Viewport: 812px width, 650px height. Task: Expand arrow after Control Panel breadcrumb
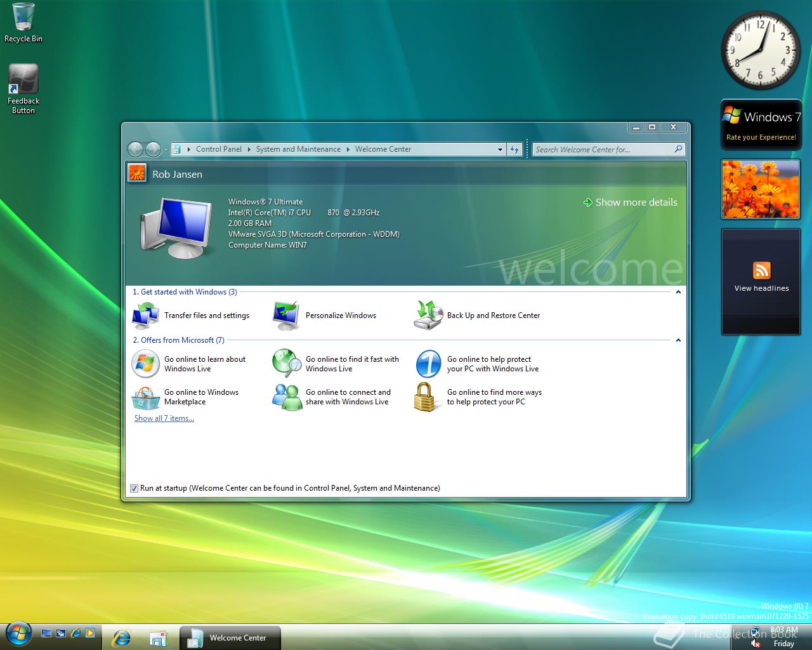249,149
